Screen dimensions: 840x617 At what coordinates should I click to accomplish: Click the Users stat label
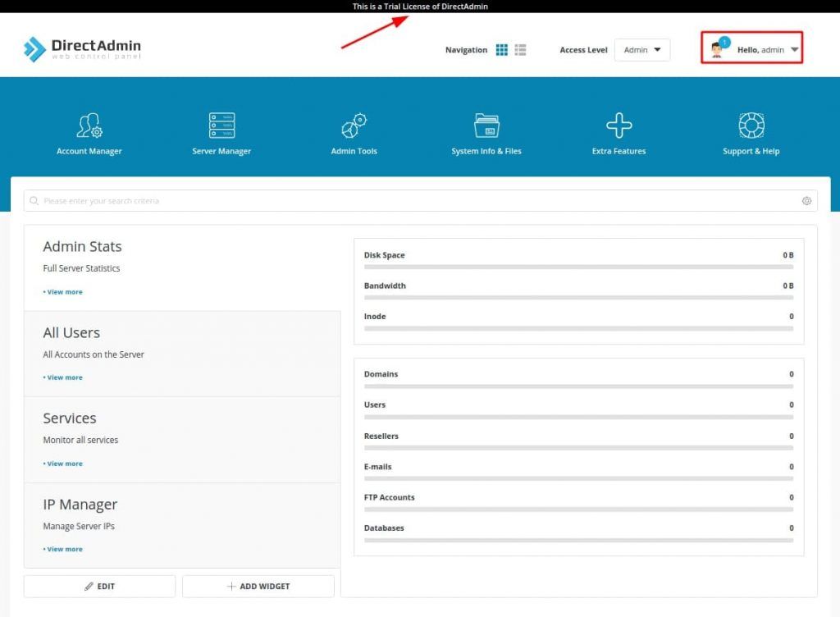point(375,404)
